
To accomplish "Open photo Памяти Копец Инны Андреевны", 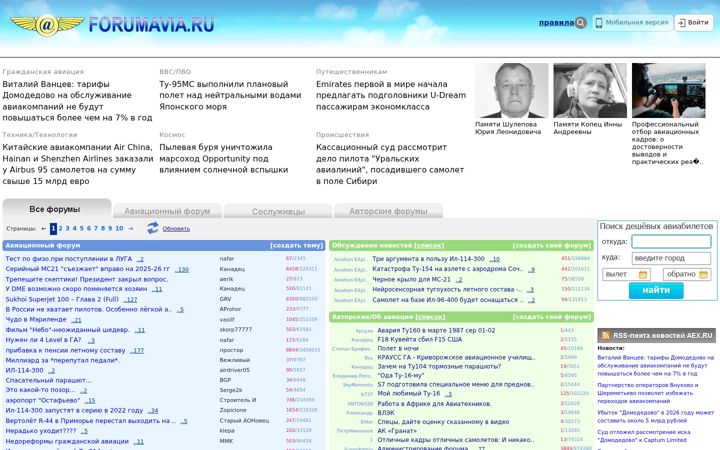I will point(590,90).
